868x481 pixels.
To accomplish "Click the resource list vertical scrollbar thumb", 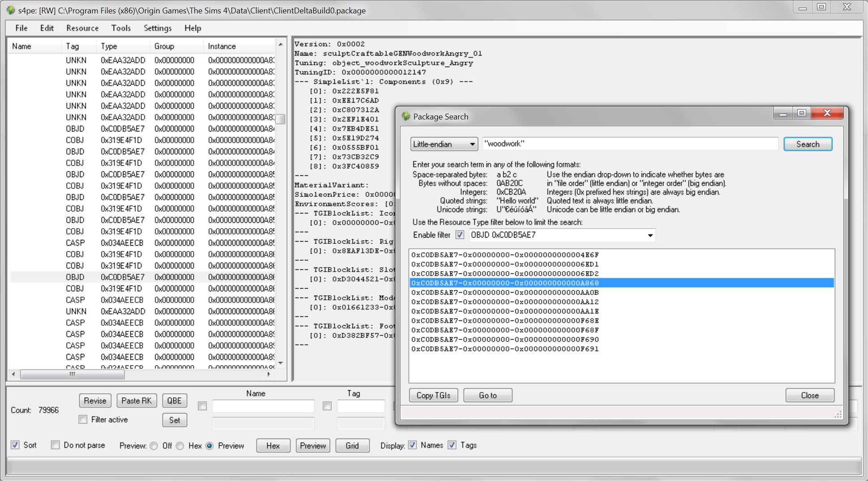I will click(x=281, y=119).
